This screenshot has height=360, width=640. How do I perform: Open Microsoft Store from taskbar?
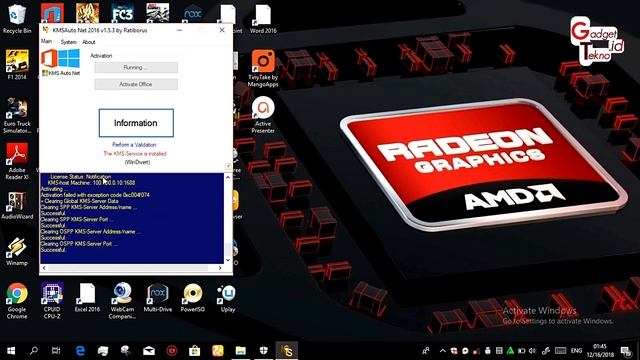tap(194, 351)
